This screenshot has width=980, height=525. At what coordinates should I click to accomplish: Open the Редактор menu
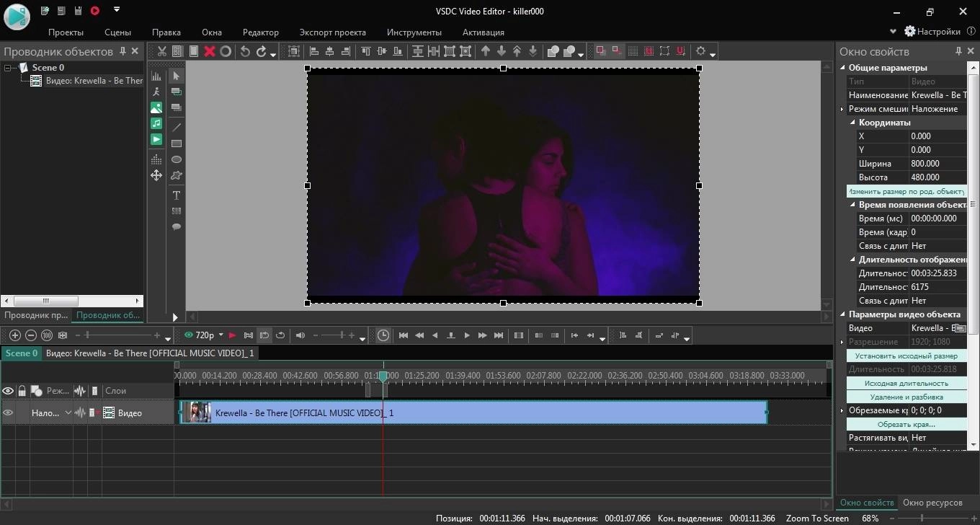pos(261,32)
